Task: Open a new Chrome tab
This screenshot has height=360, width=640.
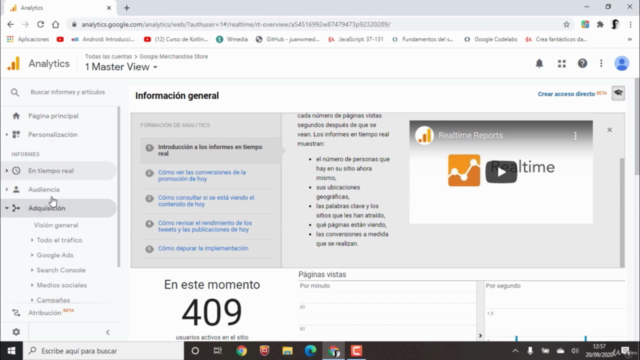Action: pyautogui.click(x=127, y=8)
